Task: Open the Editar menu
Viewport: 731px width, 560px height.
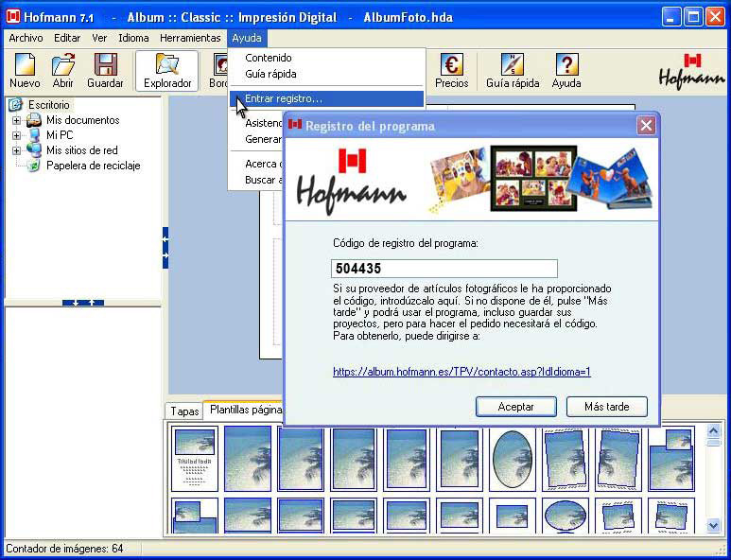Action: pyautogui.click(x=67, y=38)
